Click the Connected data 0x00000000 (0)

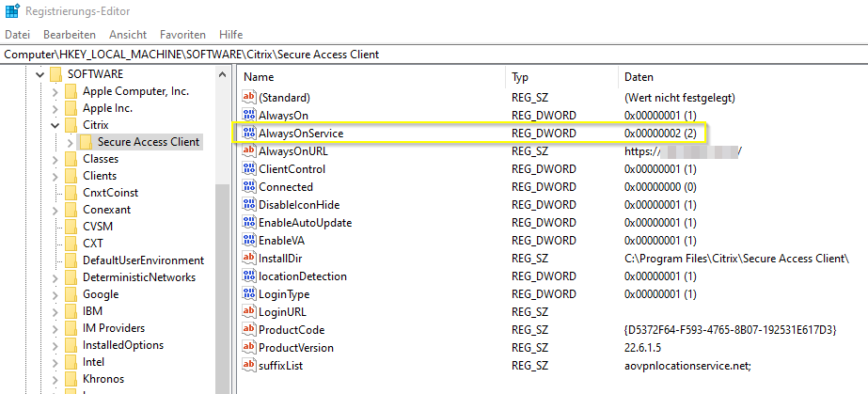tap(660, 186)
